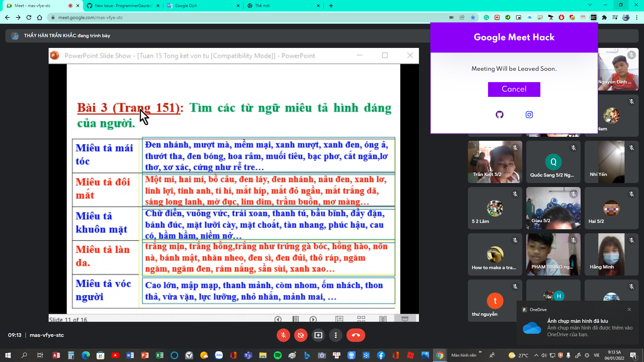Click the Extensions puzzle icon in Chrome
Image resolution: width=644 pixels, height=362 pixels.
point(604,17)
